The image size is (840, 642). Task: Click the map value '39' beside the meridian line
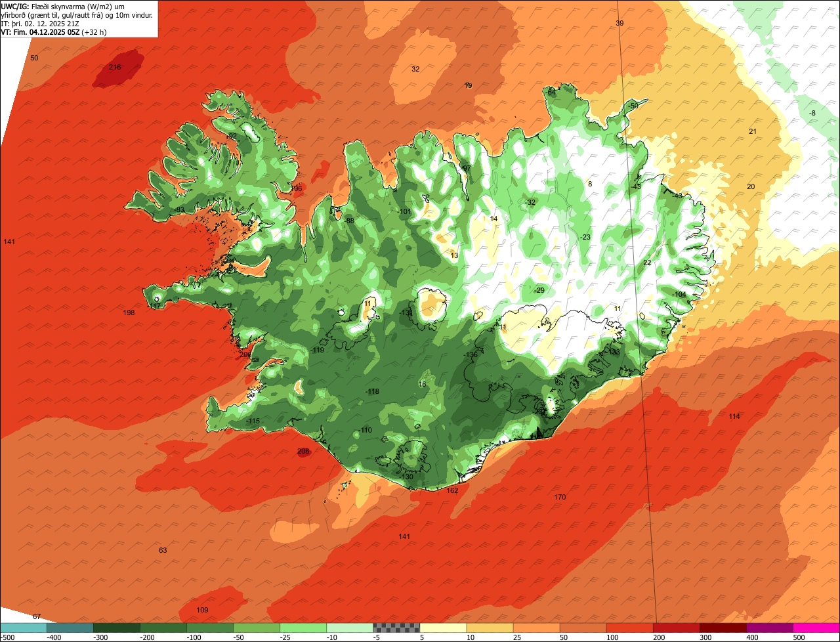(619, 23)
